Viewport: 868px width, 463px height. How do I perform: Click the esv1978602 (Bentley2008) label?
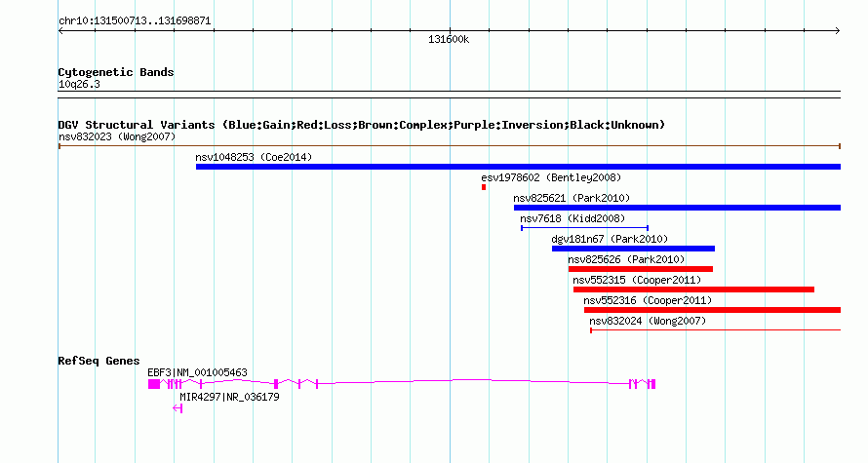551,177
